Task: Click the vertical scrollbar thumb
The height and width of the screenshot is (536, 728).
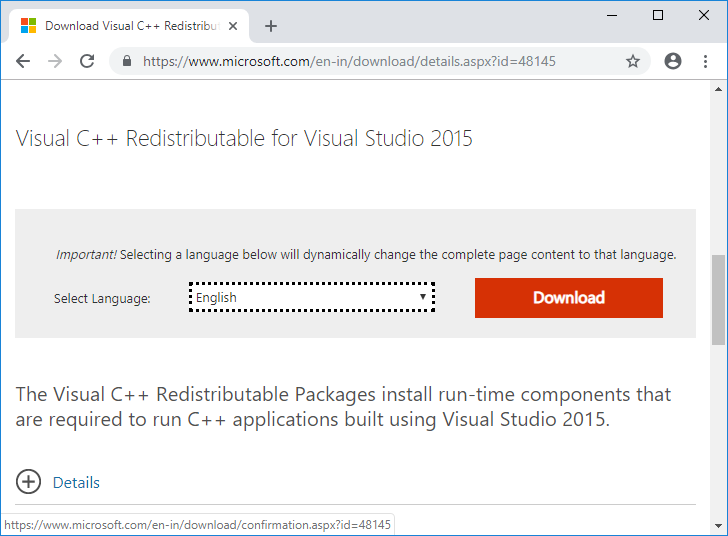Action: (718, 298)
